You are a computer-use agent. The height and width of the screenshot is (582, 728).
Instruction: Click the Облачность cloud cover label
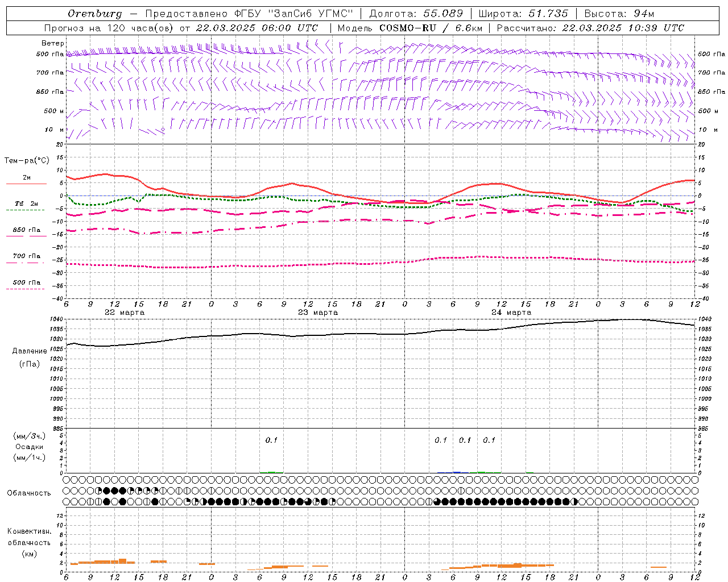(x=29, y=493)
